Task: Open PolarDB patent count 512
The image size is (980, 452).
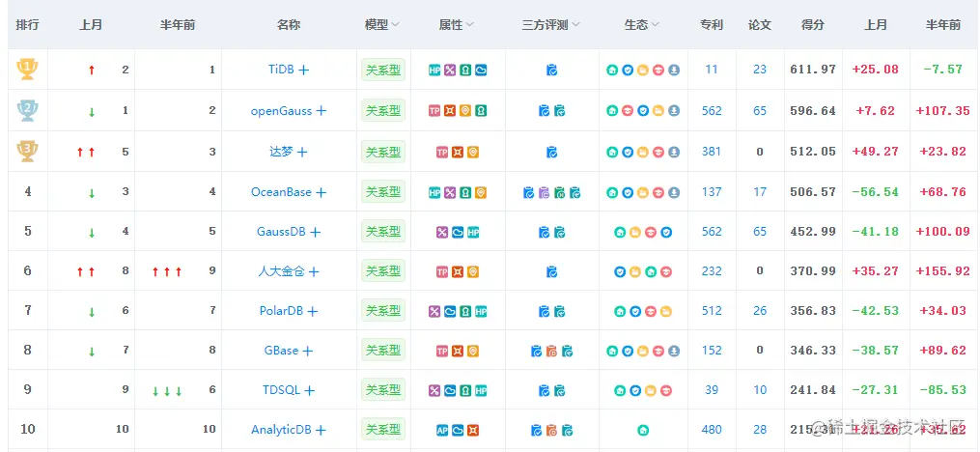Action: (712, 311)
